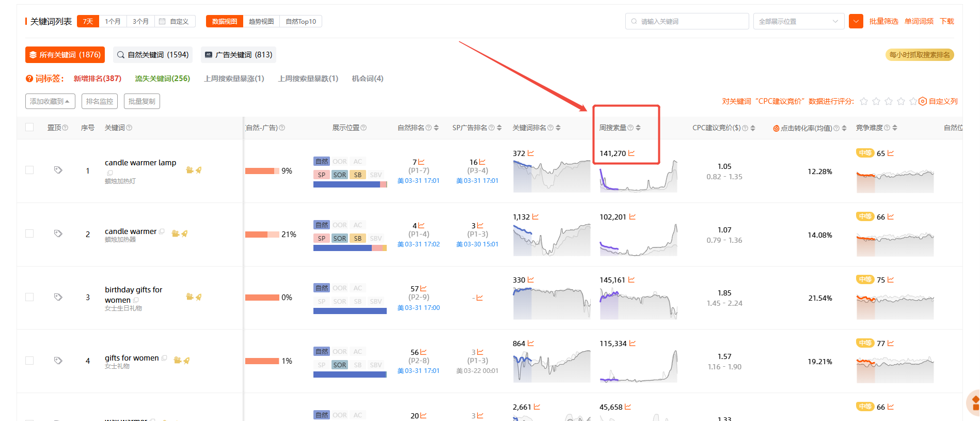
Task: Tick the checkbox for candle warmer row
Action: [29, 233]
